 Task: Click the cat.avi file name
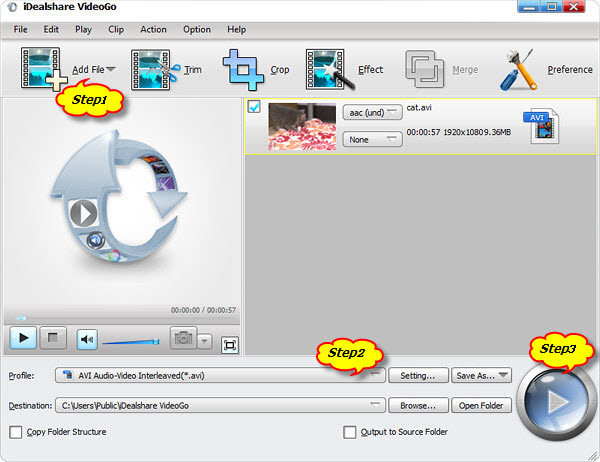(x=419, y=108)
